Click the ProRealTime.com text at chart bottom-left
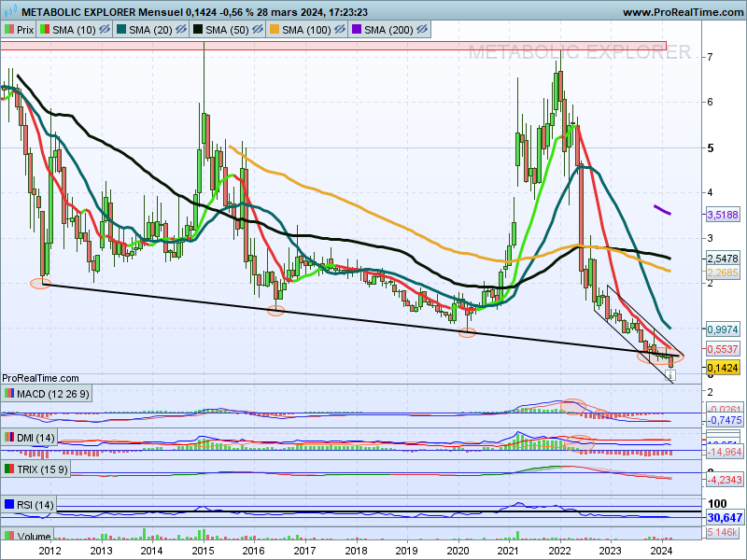747x560 pixels. coord(40,378)
